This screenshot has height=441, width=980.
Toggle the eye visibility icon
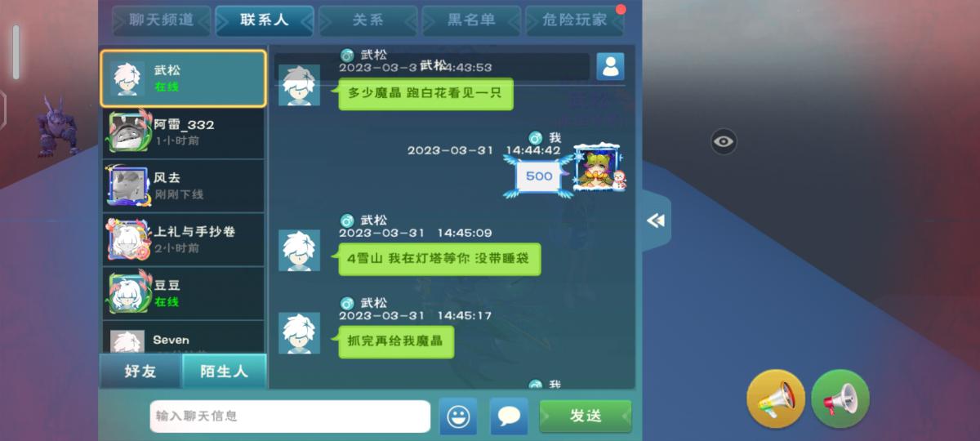724,141
